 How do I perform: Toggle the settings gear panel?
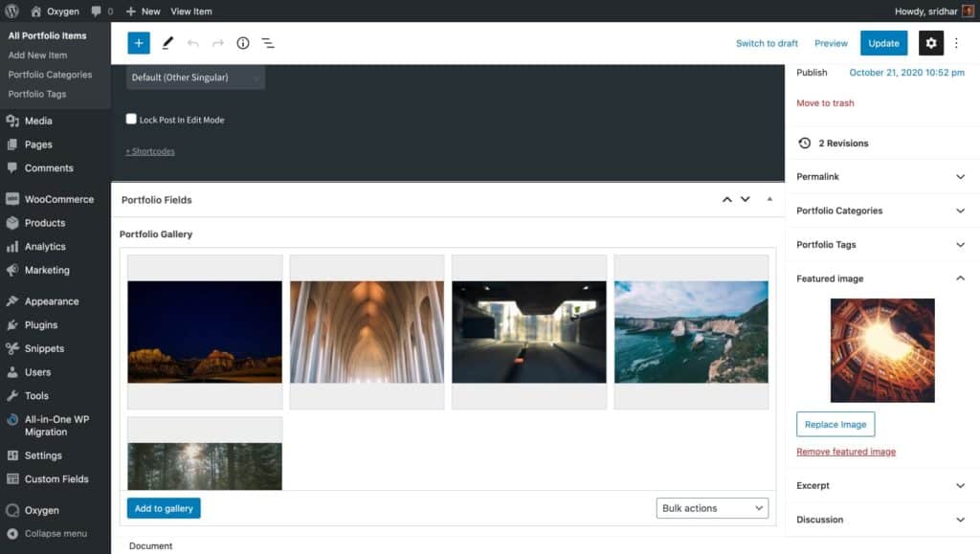930,43
